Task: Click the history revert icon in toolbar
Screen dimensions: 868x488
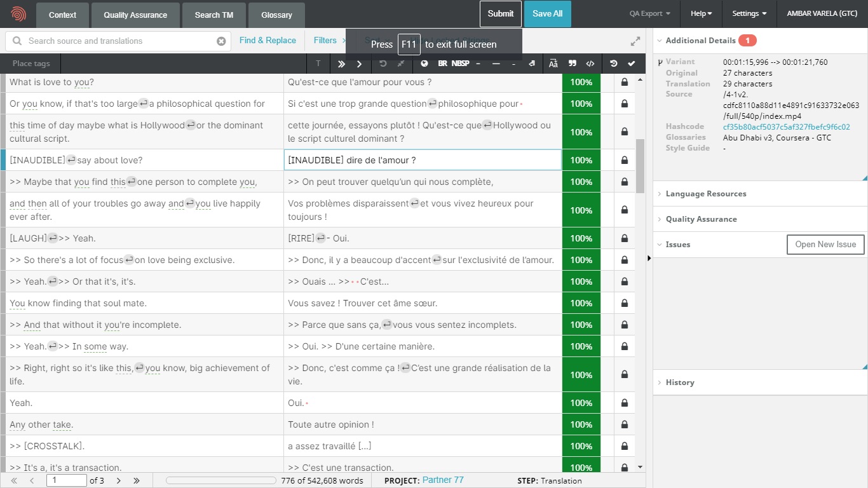Action: tap(613, 64)
